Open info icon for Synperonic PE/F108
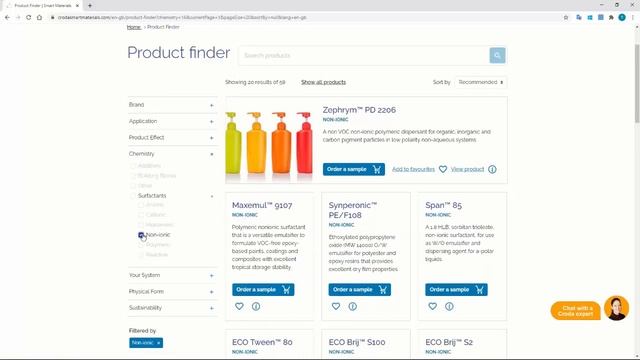 (x=353, y=306)
